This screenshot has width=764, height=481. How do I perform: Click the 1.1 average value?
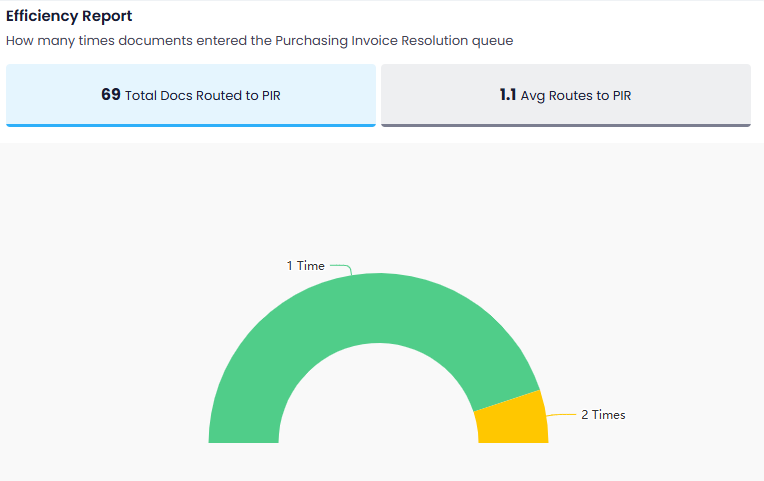507,95
